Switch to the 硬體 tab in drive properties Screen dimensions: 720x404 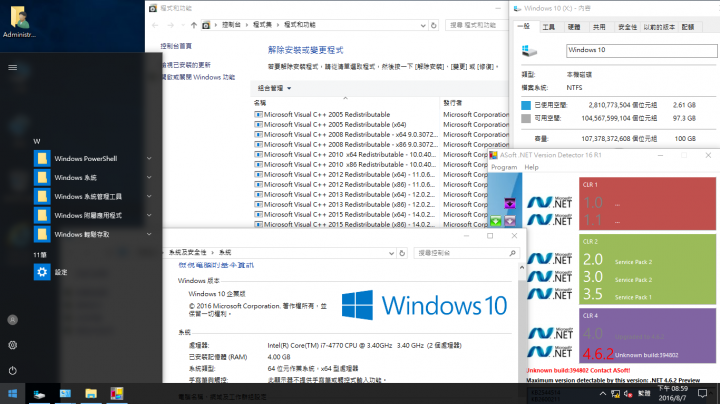(x=574, y=27)
